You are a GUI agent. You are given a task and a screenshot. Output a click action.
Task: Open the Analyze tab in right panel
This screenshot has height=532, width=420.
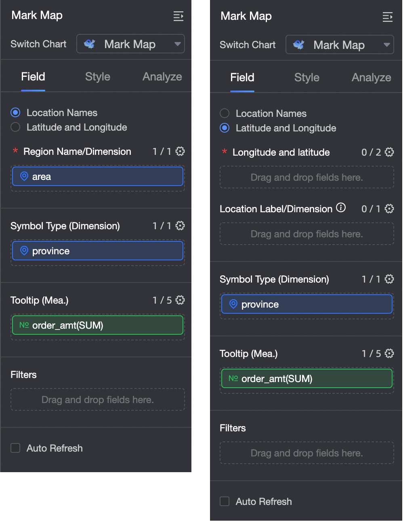click(x=371, y=78)
